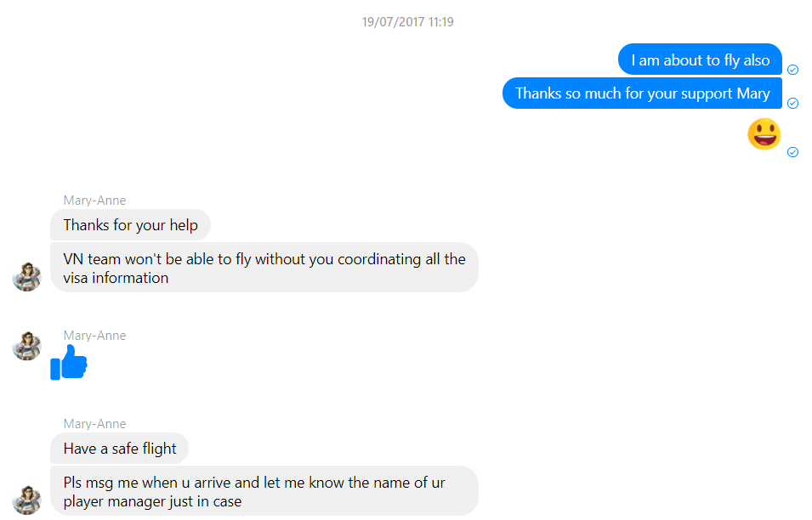Click the words "player manager just in case"

tap(152, 501)
